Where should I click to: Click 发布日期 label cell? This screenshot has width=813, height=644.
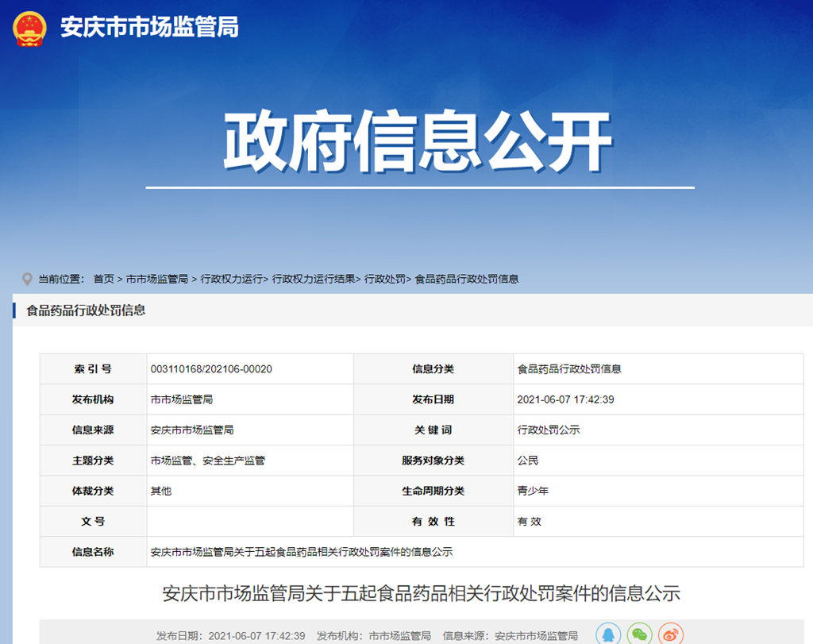433,399
